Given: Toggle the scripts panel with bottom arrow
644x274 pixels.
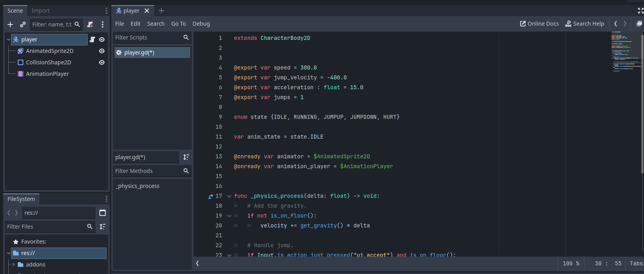Looking at the screenshot, I should 197,263.
